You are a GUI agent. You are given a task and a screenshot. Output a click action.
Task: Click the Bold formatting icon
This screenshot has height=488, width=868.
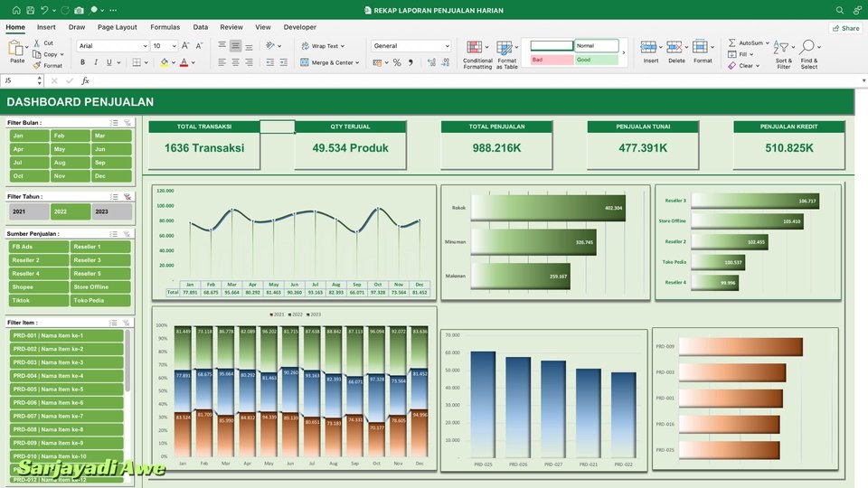tap(82, 62)
